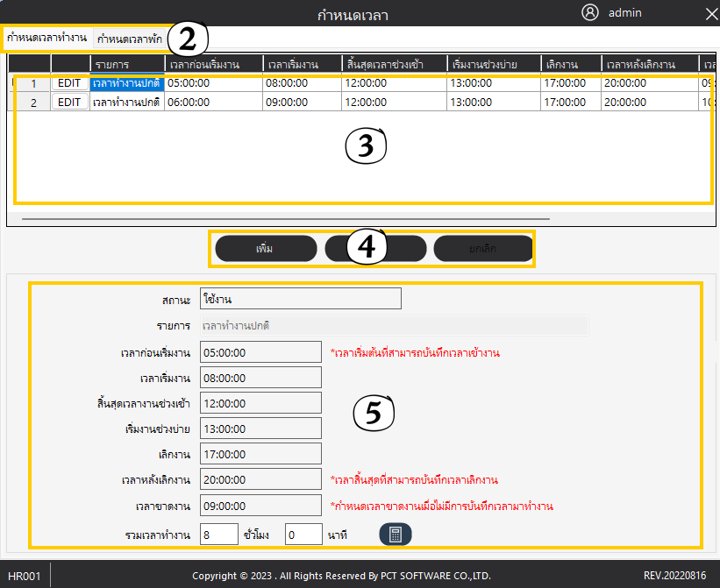
Task: Click the นาที minutes box containing 0
Action: (304, 535)
